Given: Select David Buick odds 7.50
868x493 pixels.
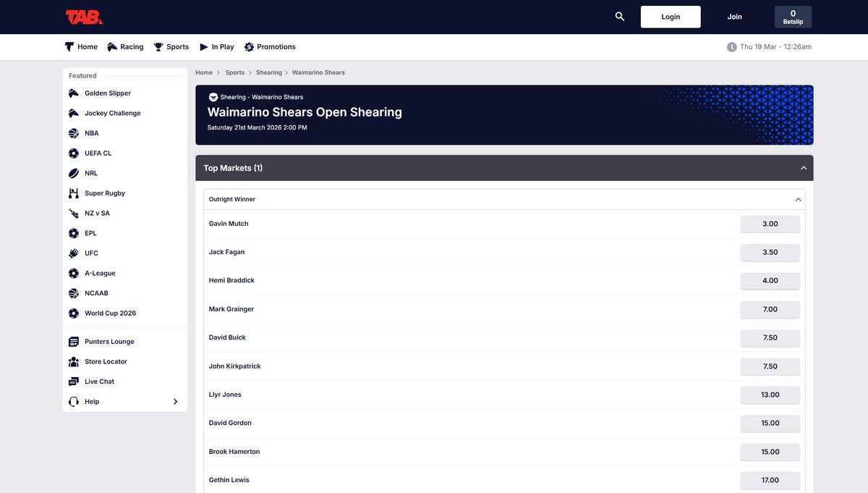Looking at the screenshot, I should [x=770, y=337].
